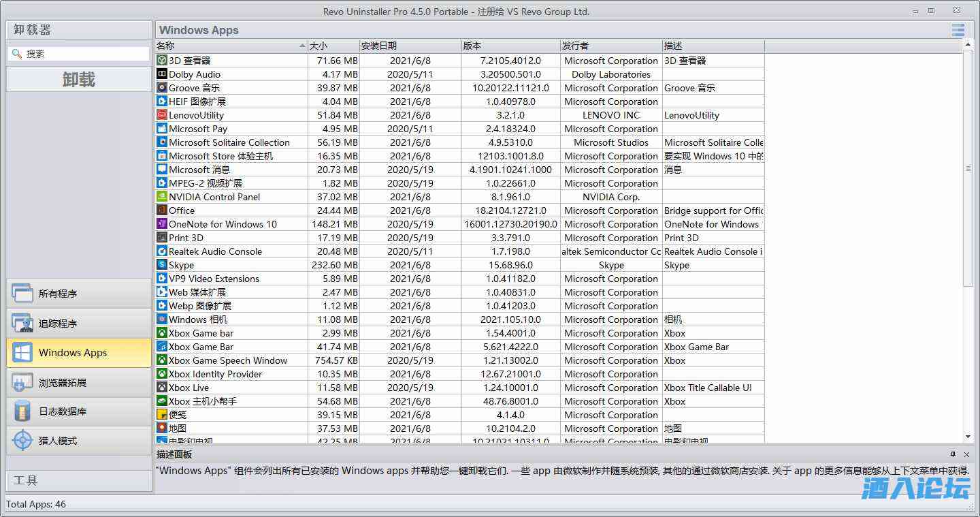This screenshot has width=980, height=517.
Task: Click the Xbox Live app icon
Action: (162, 388)
